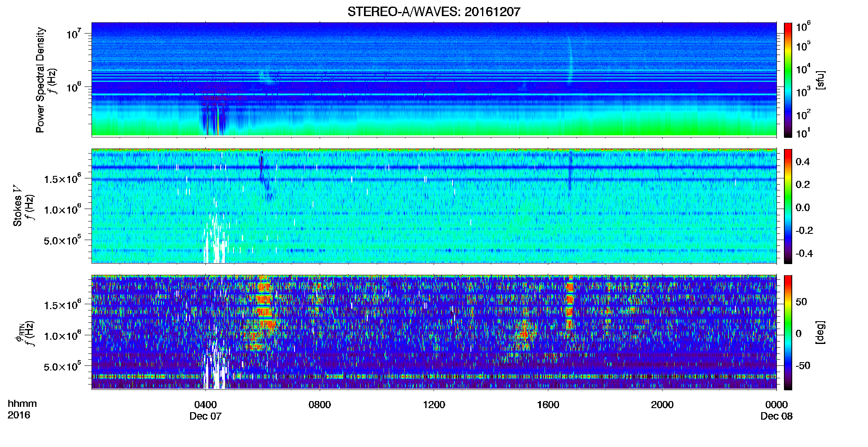The image size is (868, 447).
Task: Click the 0800 time axis tick label
Action: [x=320, y=404]
